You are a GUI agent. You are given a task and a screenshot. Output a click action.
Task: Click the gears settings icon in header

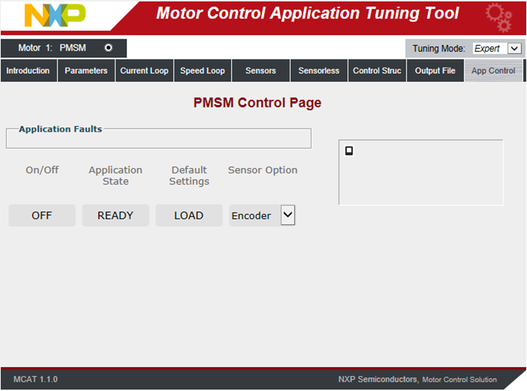click(499, 17)
